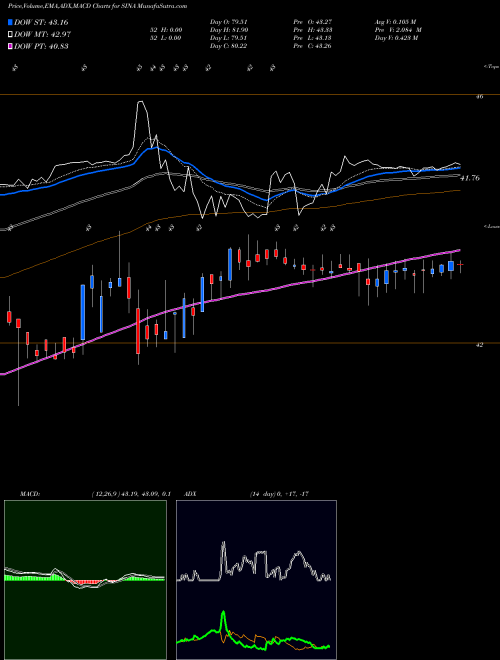Open the green MACD histogram panel
This screenshot has width=500, height=660.
pos(85,580)
